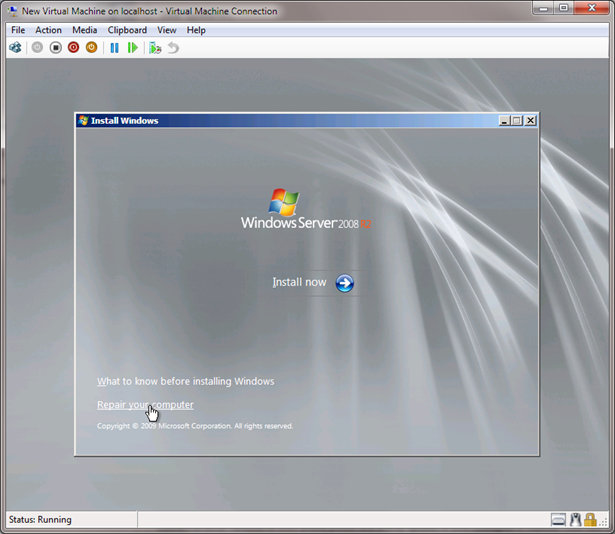Click the Windows Server 2008 R2 logo
Viewport: 615px width, 534px height.
click(x=306, y=209)
